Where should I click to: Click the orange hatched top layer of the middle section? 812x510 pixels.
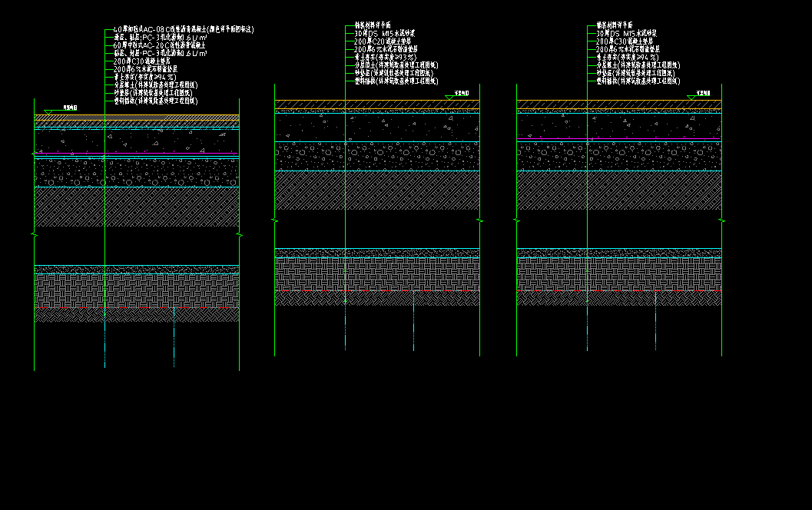[x=376, y=104]
